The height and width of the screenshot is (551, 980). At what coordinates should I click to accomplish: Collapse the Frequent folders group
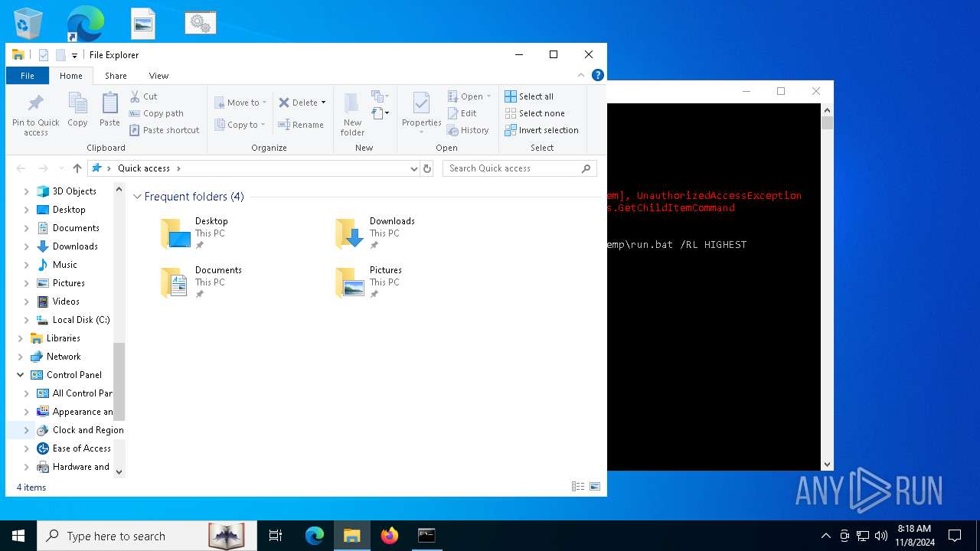[x=138, y=197]
